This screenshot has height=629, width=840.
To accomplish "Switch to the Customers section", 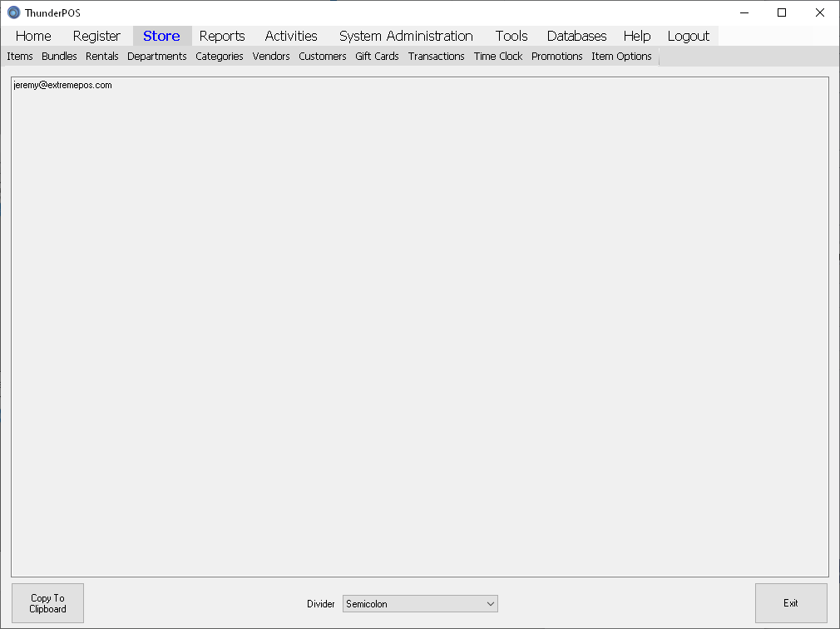I will click(x=323, y=57).
